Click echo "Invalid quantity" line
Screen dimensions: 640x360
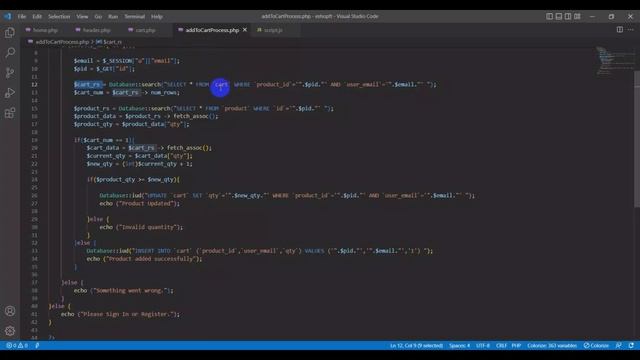click(x=141, y=227)
